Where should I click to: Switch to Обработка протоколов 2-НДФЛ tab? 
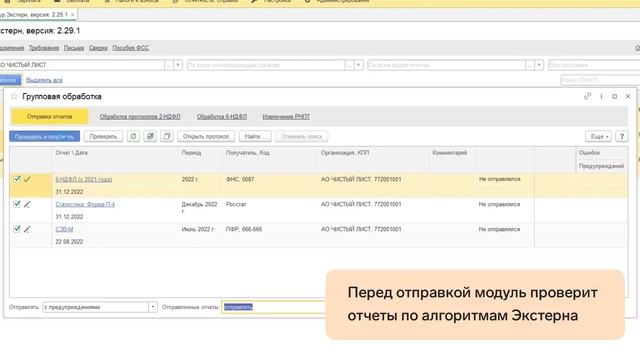(140, 117)
